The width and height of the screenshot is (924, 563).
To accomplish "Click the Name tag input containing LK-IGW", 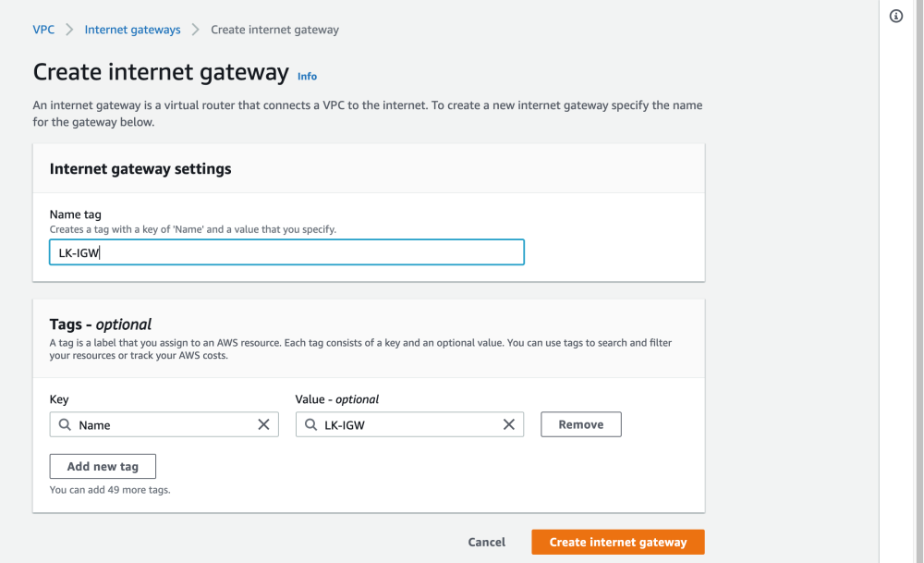I will click(x=286, y=251).
